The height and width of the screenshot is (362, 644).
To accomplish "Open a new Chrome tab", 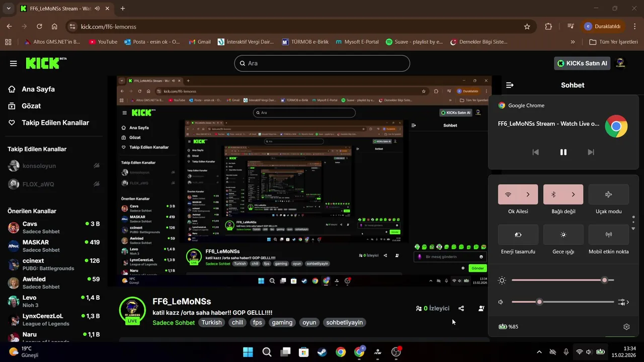I will (x=123, y=9).
